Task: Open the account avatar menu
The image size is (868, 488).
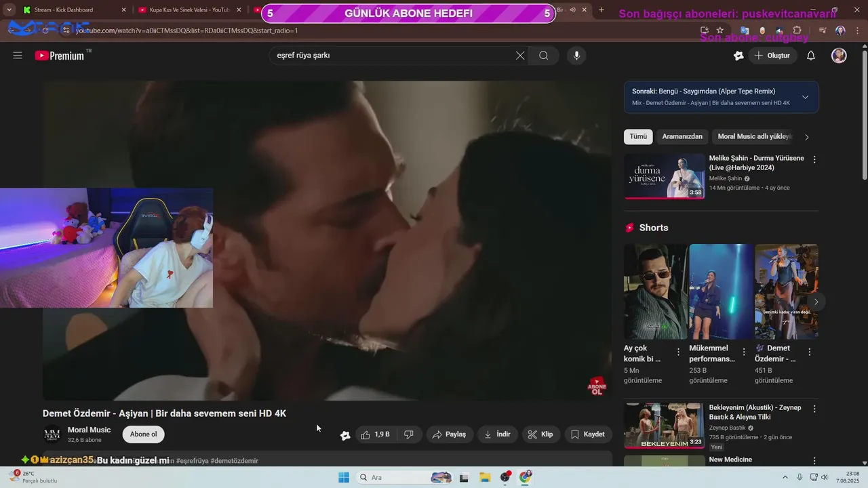Action: tap(839, 56)
